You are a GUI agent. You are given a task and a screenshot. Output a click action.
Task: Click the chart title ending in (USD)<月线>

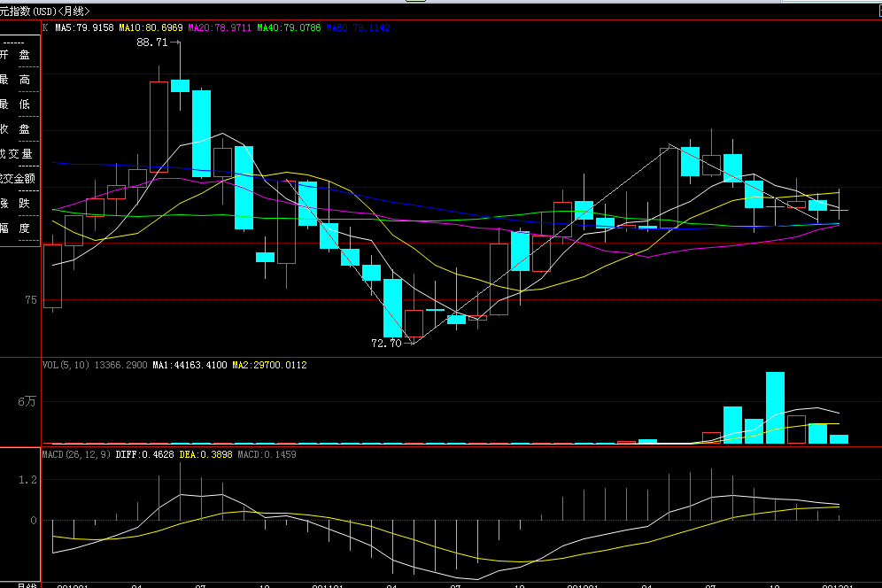click(x=44, y=12)
